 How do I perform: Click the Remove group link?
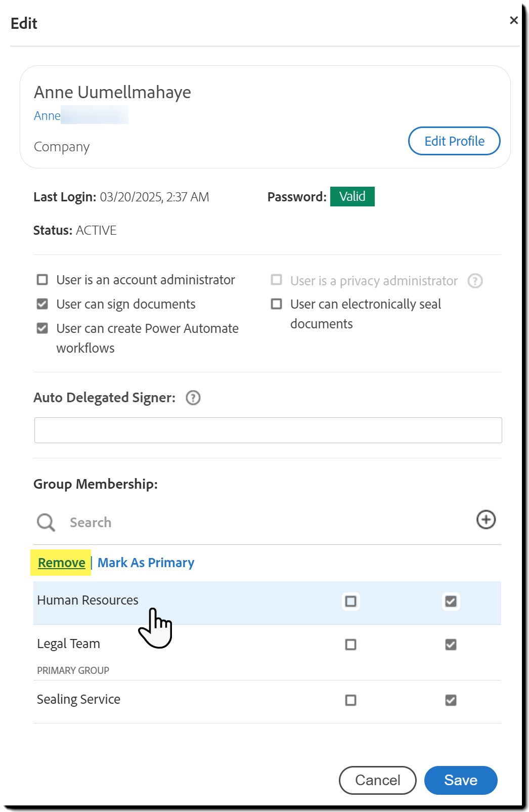point(62,563)
